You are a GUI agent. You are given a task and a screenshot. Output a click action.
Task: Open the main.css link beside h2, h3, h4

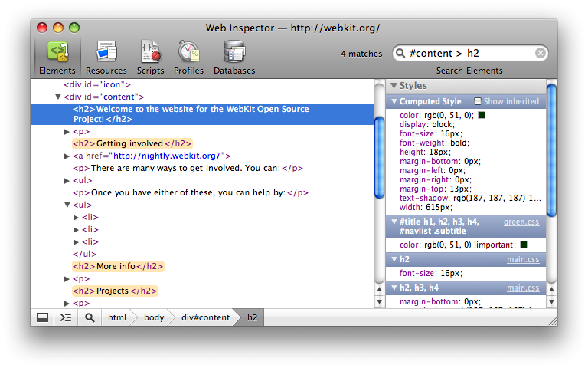pyautogui.click(x=523, y=288)
